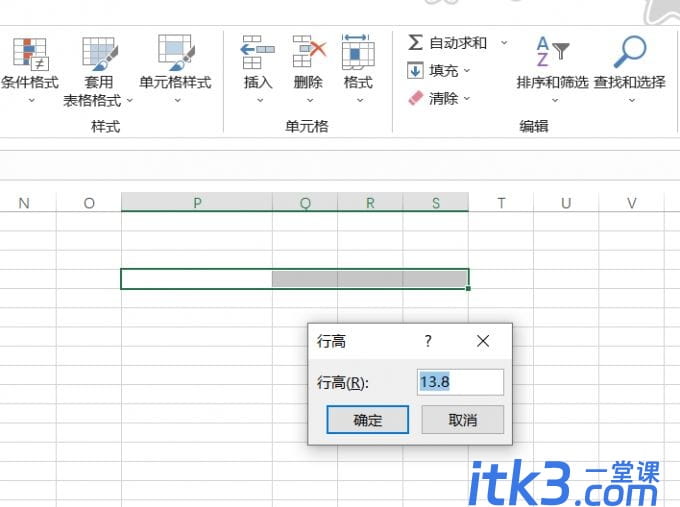Expand the 插入 dropdown arrow
680x507 pixels.
point(260,100)
